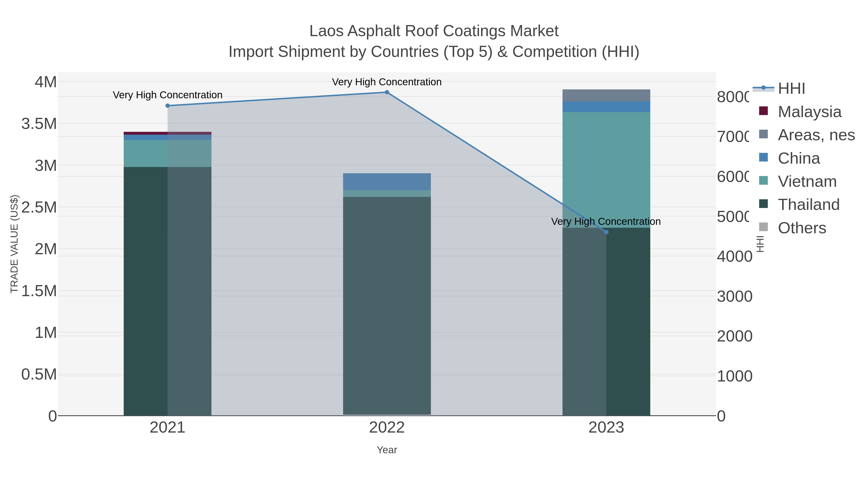Click the 2023 Vietnam bar segment
The image size is (868, 488).
click(x=606, y=170)
